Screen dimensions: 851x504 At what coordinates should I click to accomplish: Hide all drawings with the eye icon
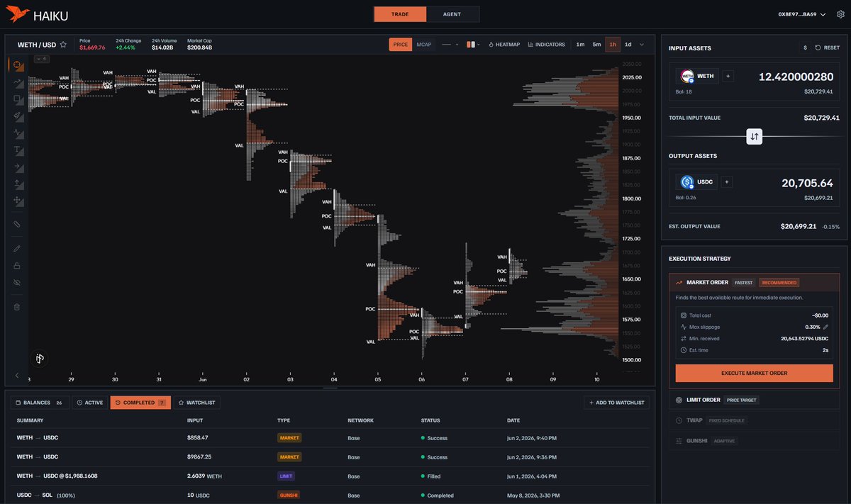tap(17, 282)
